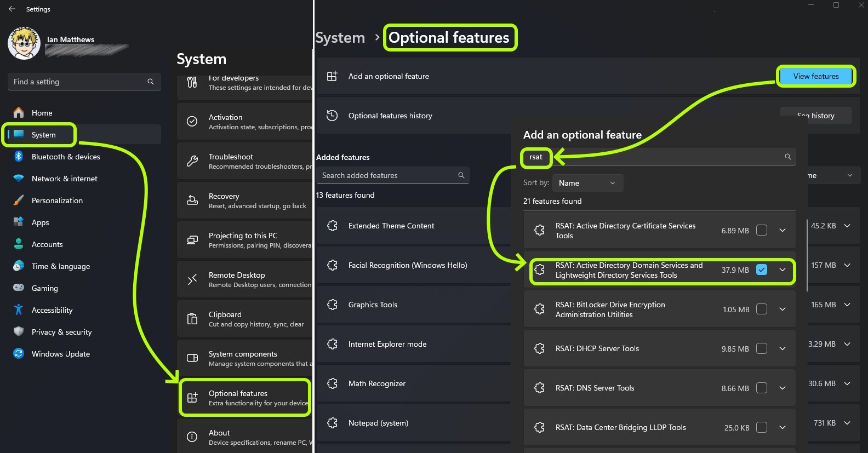868x453 pixels.
Task: Enable RSAT: DHCP Server Tools checkbox
Action: [x=762, y=348]
